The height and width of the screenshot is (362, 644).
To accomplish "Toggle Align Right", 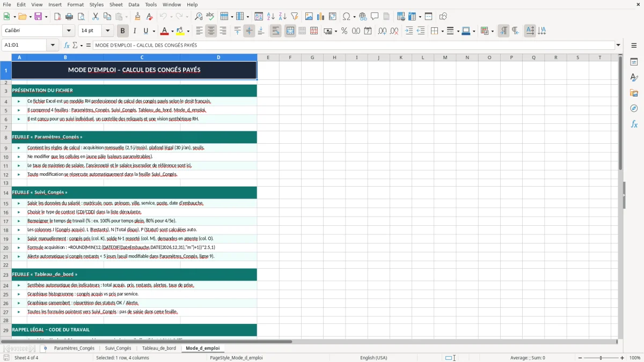I will 223,31.
